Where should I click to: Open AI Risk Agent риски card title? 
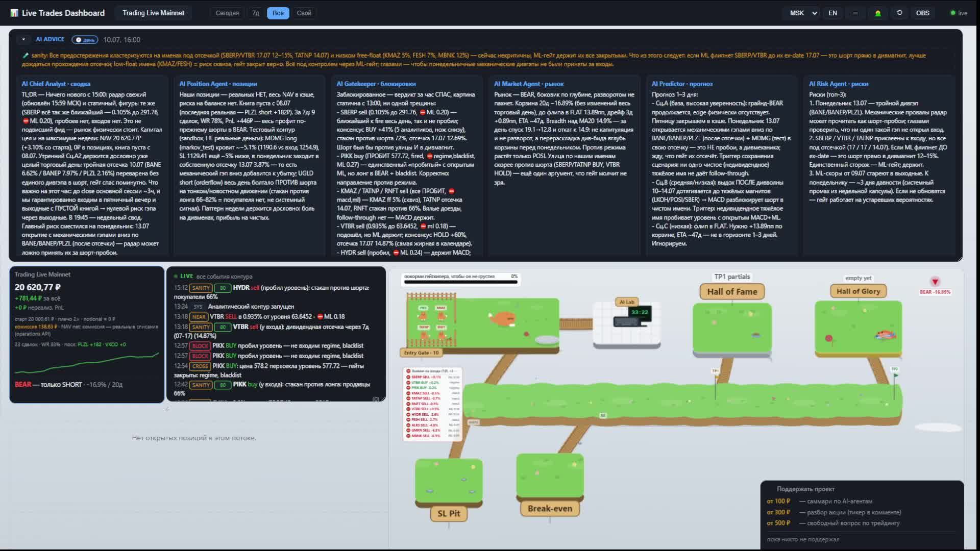tap(838, 84)
